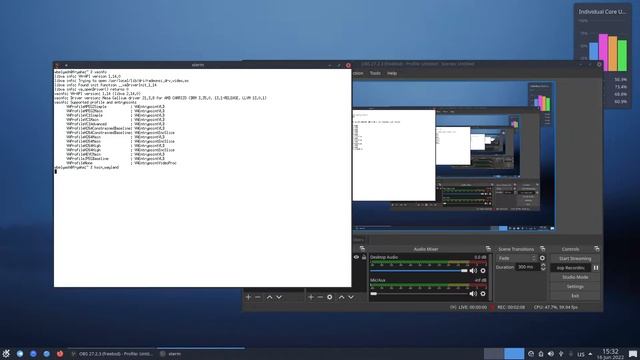Move source down with the Sources down arrow

tap(351, 297)
